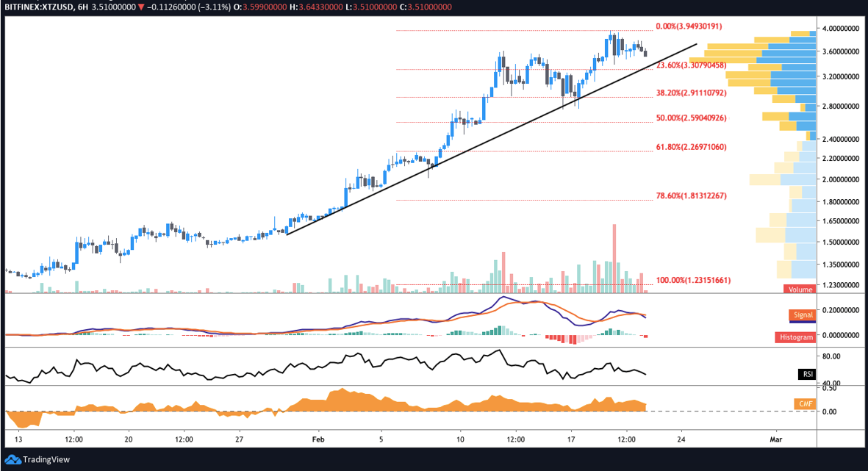Select the BITFINEX:XTZUSD symbol title
The image size is (868, 471).
tap(38, 7)
